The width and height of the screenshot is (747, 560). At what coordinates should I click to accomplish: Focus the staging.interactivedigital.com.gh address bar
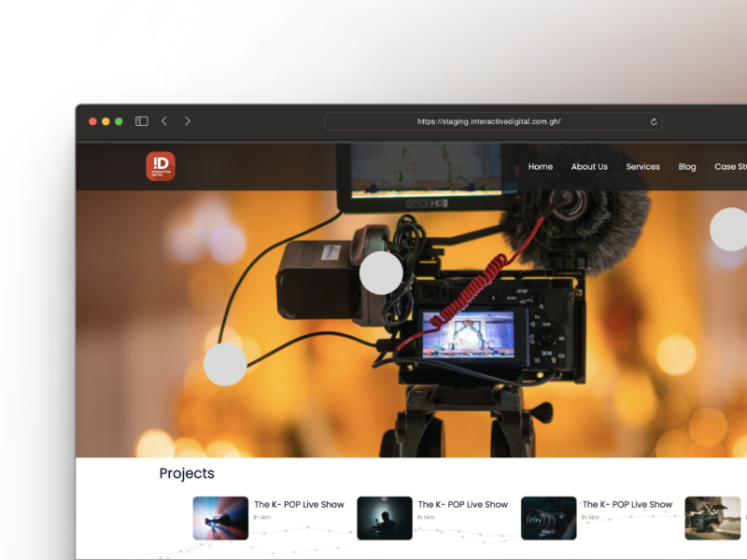point(489,121)
